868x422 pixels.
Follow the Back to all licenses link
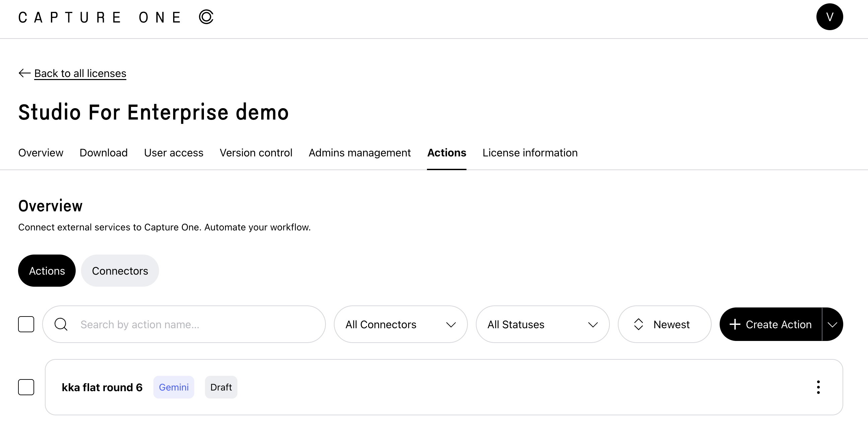point(80,73)
